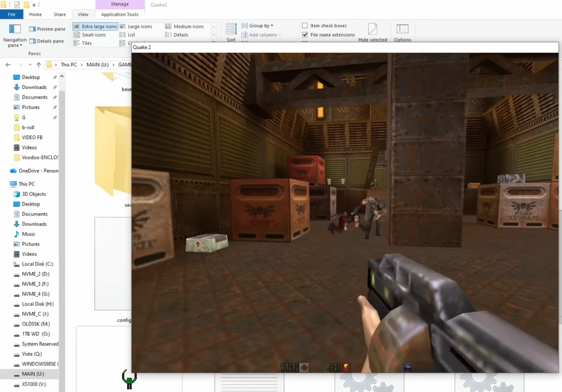
Task: Open the Home ribbon tab
Action: point(35,14)
